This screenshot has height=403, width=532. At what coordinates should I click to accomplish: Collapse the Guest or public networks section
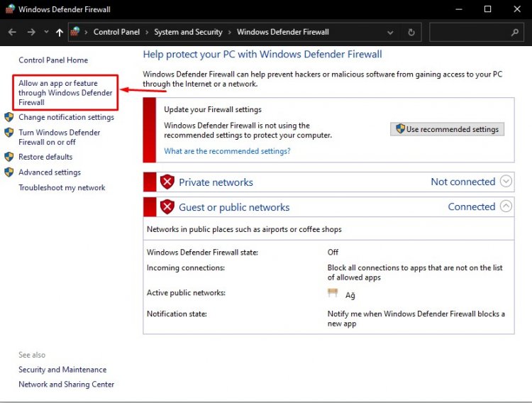[x=506, y=206]
